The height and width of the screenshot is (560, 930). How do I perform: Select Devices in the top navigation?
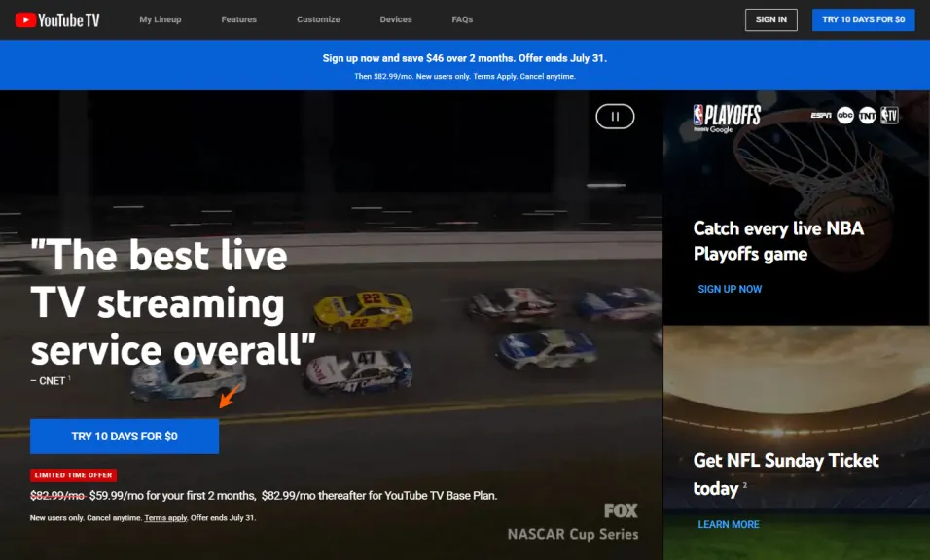[x=396, y=19]
